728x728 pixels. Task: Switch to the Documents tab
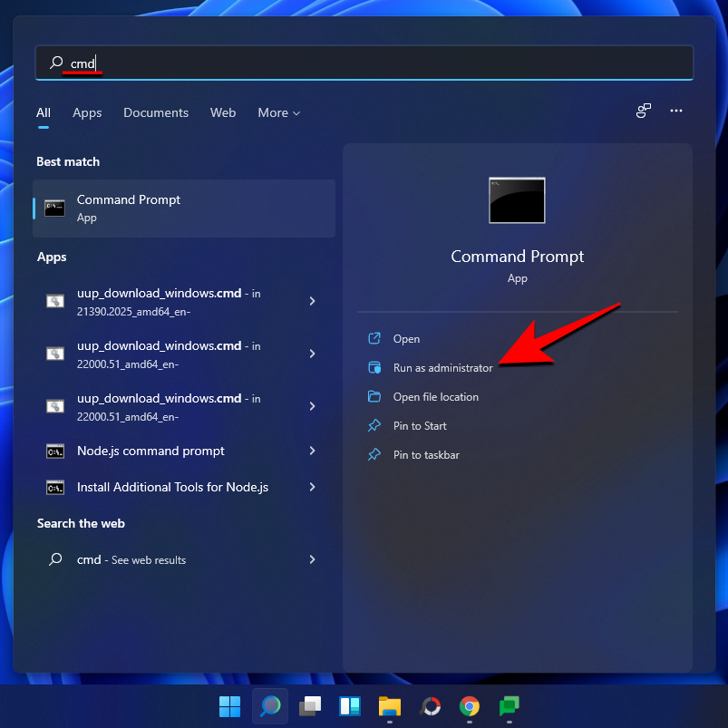tap(155, 112)
